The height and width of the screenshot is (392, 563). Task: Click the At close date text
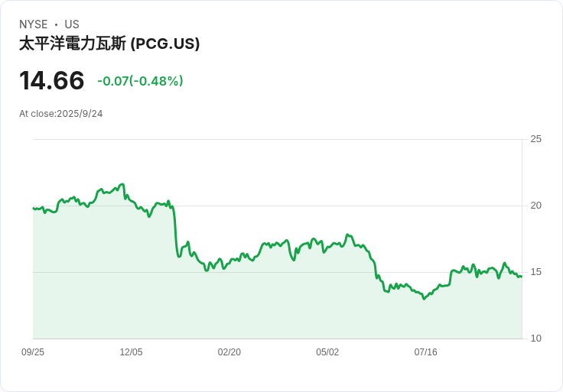[61, 114]
